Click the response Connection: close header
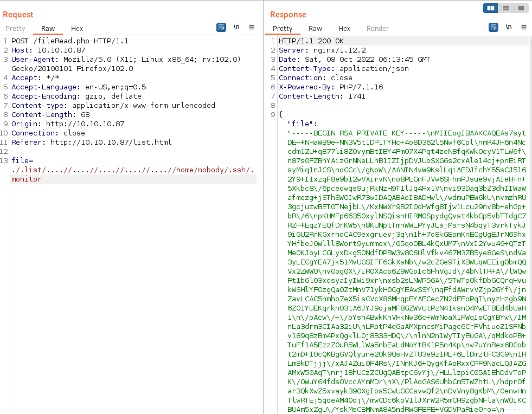 coord(316,78)
